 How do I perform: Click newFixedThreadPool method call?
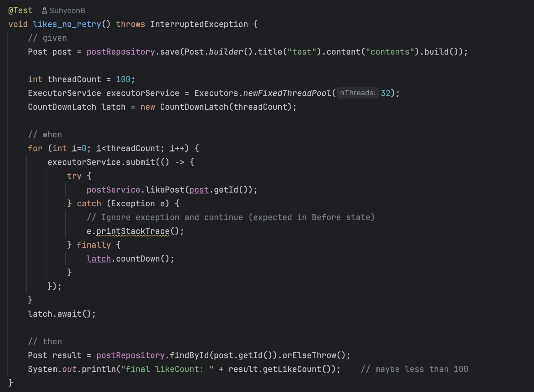pyautogui.click(x=287, y=93)
